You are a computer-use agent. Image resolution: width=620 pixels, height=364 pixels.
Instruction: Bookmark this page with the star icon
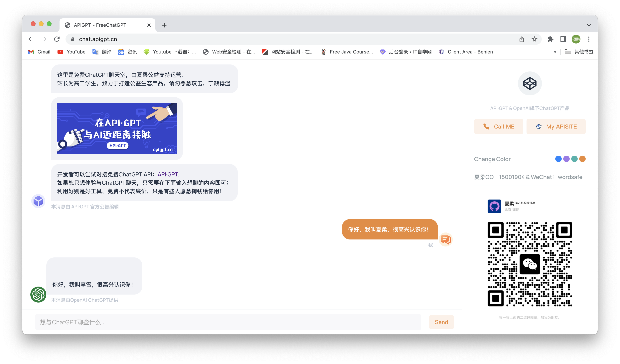click(534, 39)
